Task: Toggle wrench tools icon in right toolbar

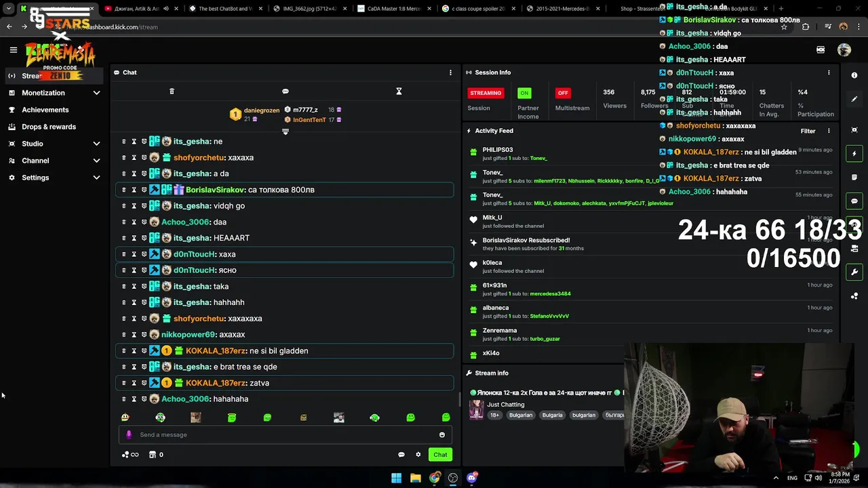Action: 854,272
